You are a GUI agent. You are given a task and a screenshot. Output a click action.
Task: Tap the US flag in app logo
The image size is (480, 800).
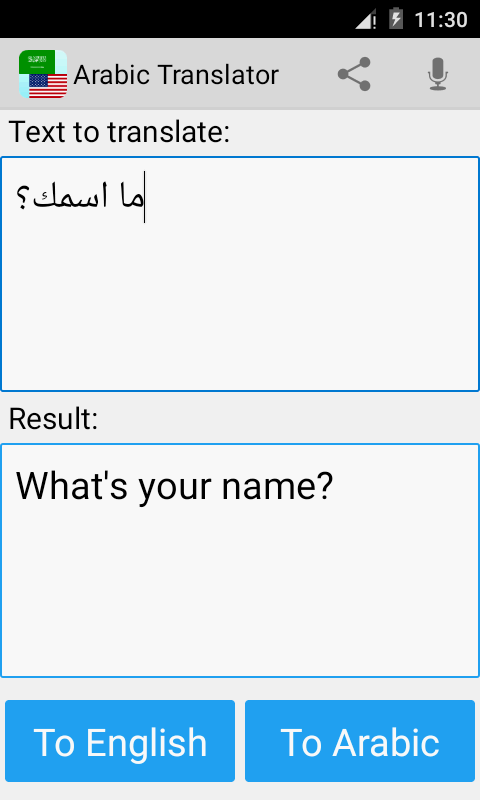(x=48, y=85)
